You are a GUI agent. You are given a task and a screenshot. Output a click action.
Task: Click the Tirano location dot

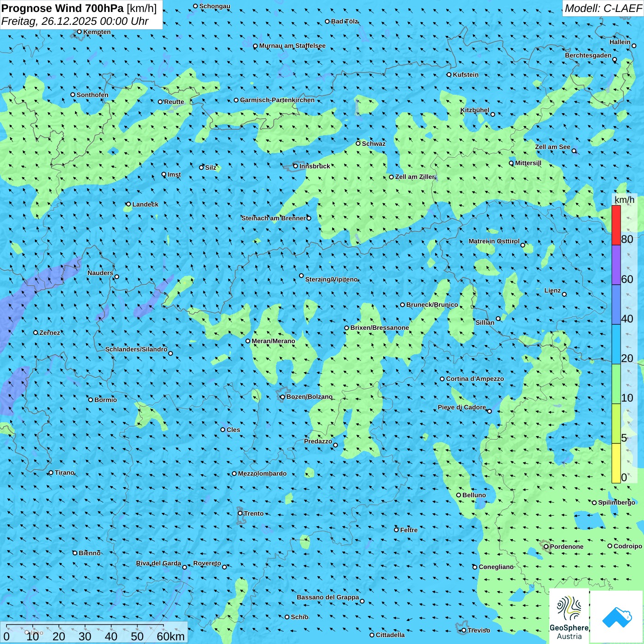click(51, 472)
